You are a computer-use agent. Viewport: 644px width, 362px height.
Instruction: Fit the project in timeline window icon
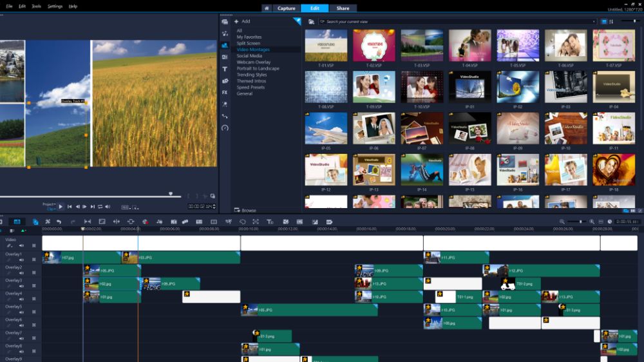pyautogui.click(x=601, y=222)
